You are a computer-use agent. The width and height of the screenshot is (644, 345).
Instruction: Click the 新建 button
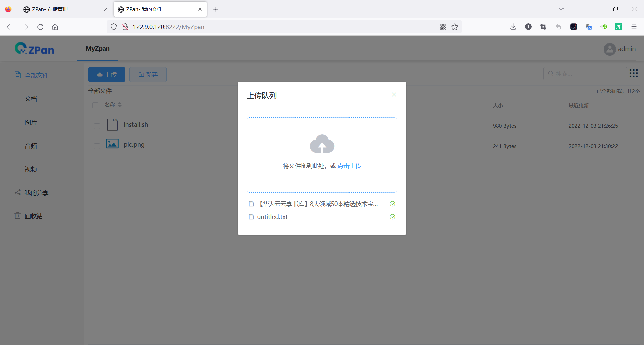[148, 74]
